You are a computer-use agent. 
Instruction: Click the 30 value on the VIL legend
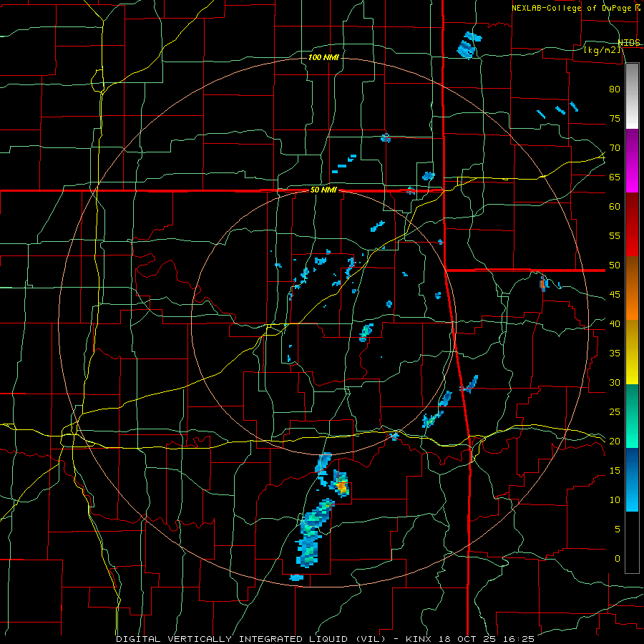[x=615, y=382]
